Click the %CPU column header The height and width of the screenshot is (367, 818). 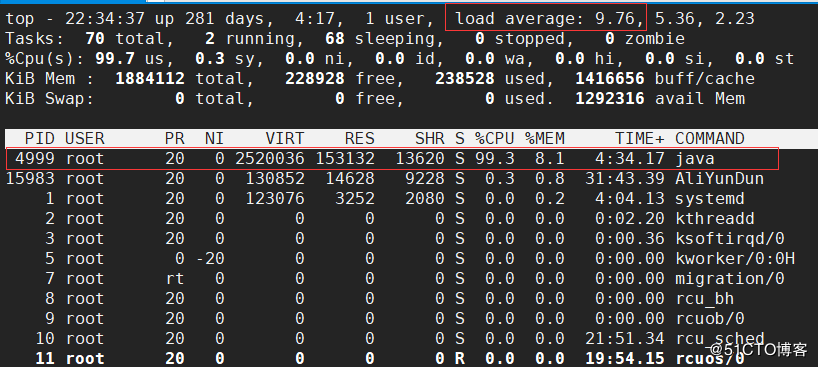click(x=495, y=139)
